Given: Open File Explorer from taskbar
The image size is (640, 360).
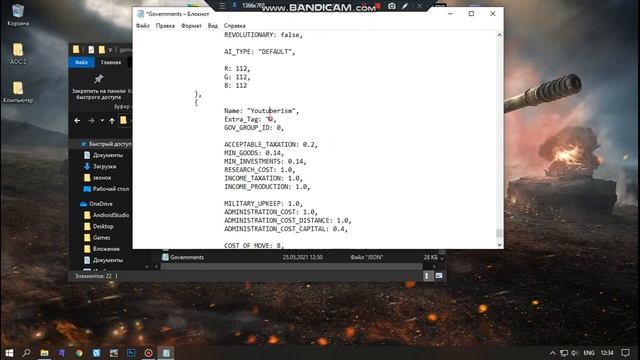Looking at the screenshot, I should [44, 353].
